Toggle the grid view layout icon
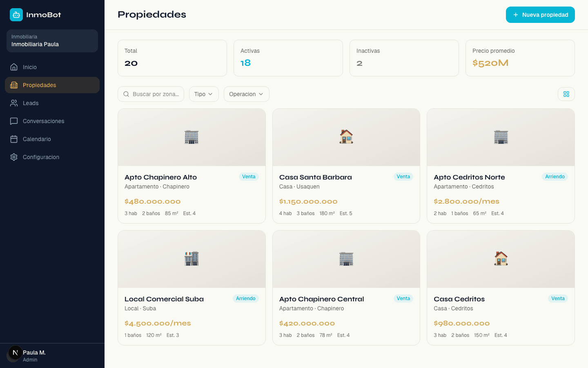 [x=566, y=94]
